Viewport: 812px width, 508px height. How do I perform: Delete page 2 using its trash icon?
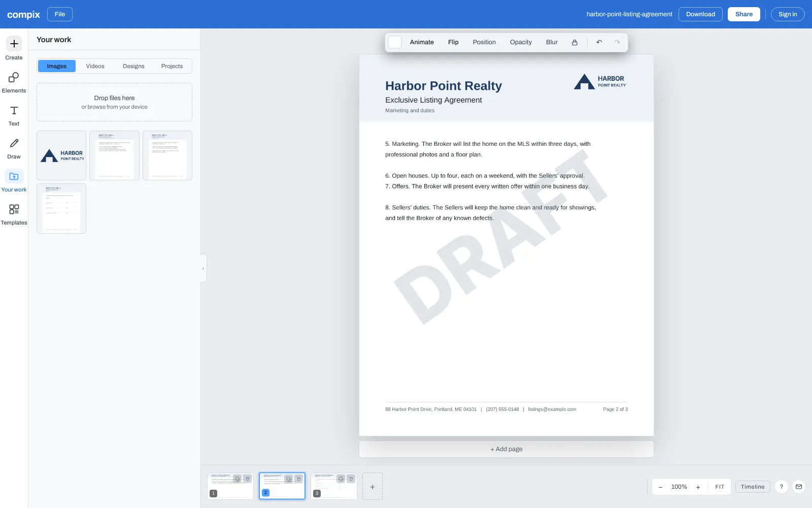coord(299,479)
